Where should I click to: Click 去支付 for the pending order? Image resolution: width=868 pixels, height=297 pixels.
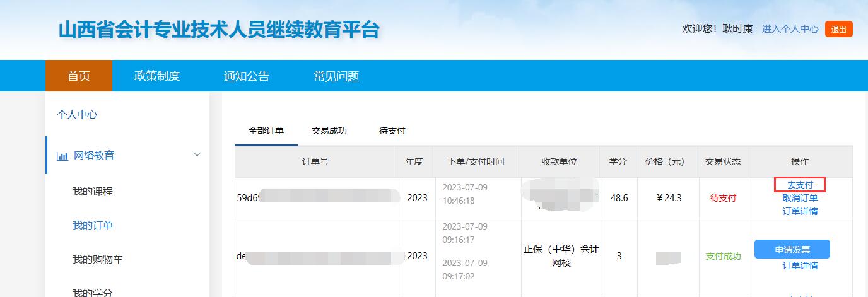point(800,185)
